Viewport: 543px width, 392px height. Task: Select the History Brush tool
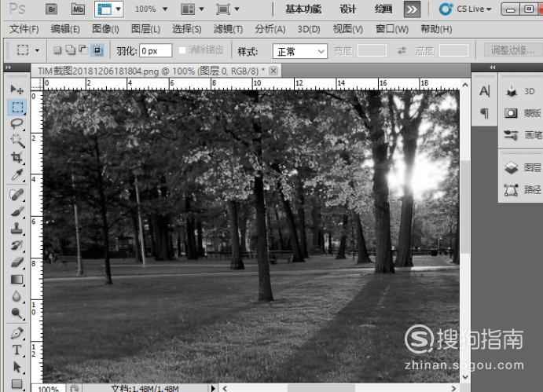coord(17,246)
